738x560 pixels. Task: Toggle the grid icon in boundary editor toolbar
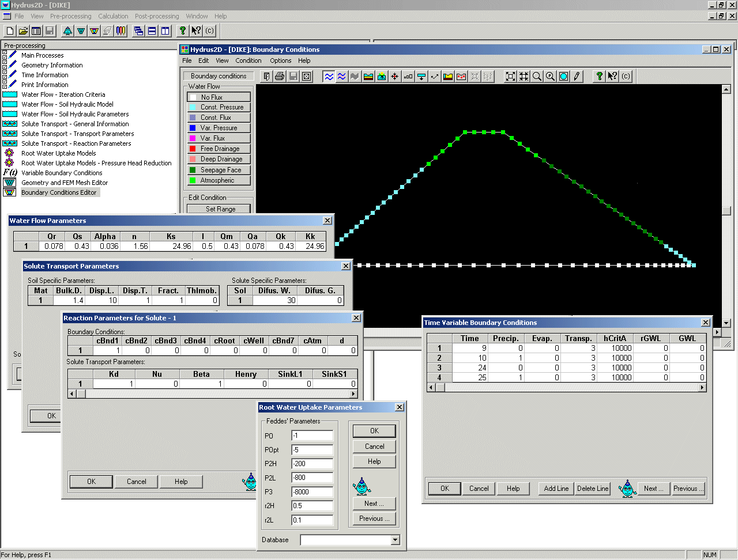click(524, 76)
